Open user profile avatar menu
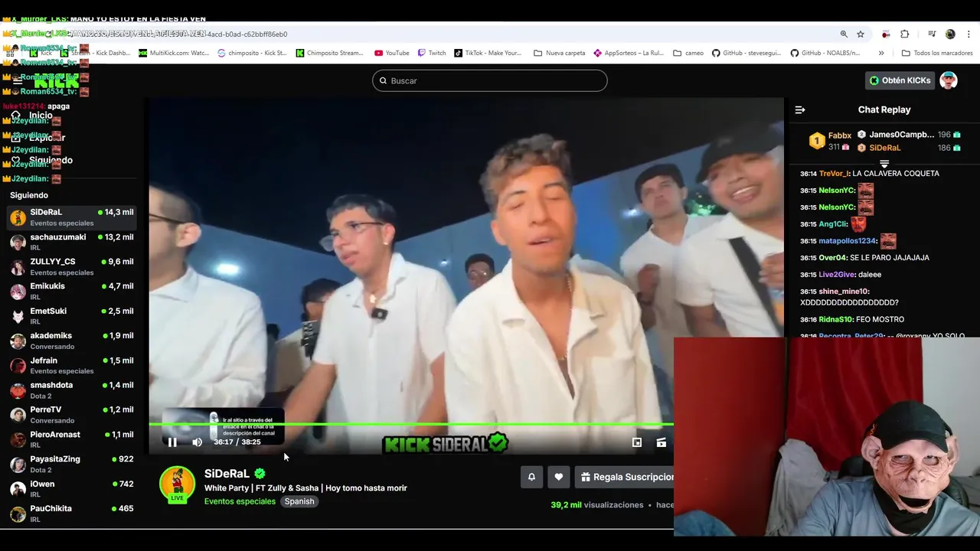The image size is (980, 551). (948, 80)
